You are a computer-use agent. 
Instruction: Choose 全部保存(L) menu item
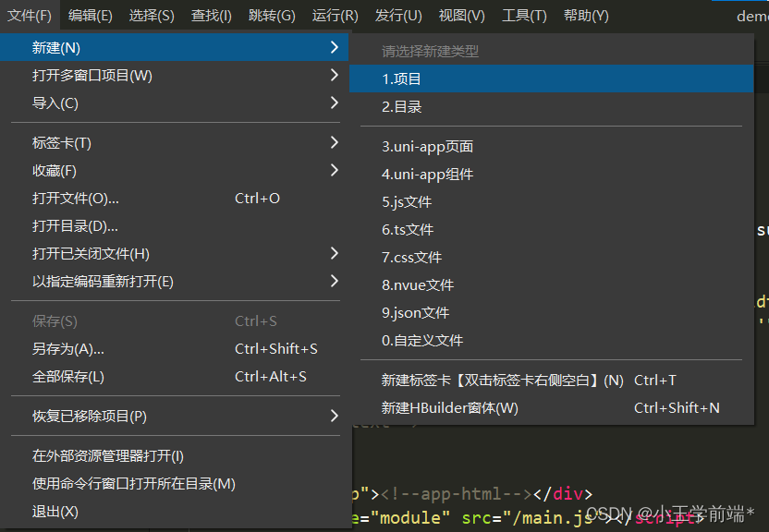[x=174, y=377]
